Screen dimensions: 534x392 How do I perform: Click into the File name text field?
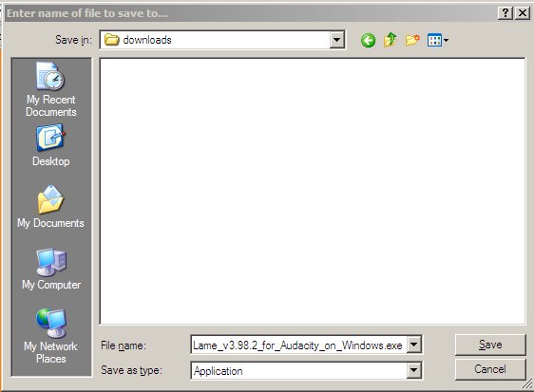pos(298,345)
